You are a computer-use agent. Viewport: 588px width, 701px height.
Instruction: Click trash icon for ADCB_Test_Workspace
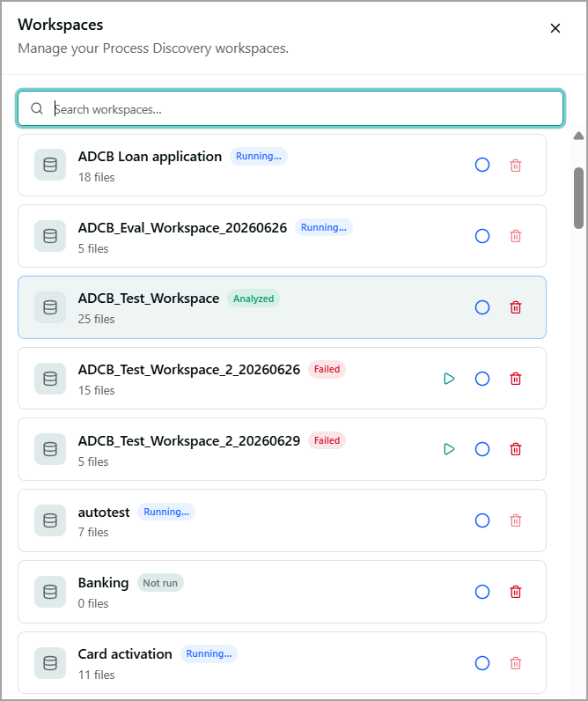point(516,307)
